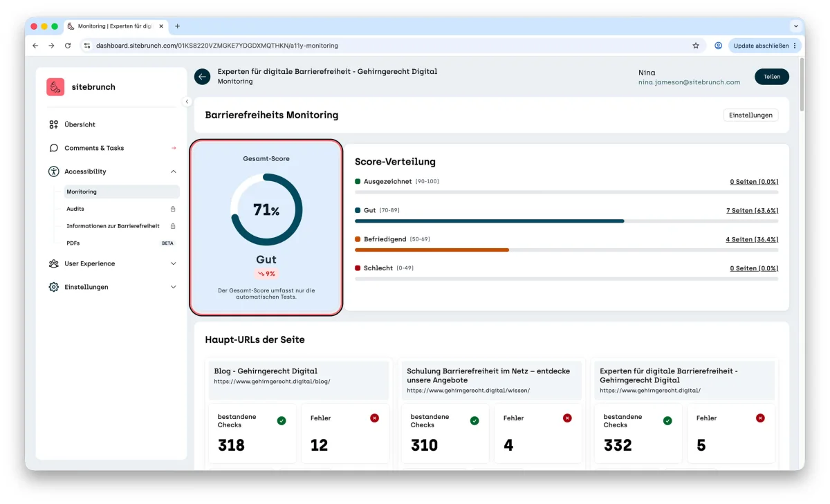Click the Blog - Gehirngerecht Digital card title
Viewport: 830px width, 504px height.
click(x=266, y=371)
